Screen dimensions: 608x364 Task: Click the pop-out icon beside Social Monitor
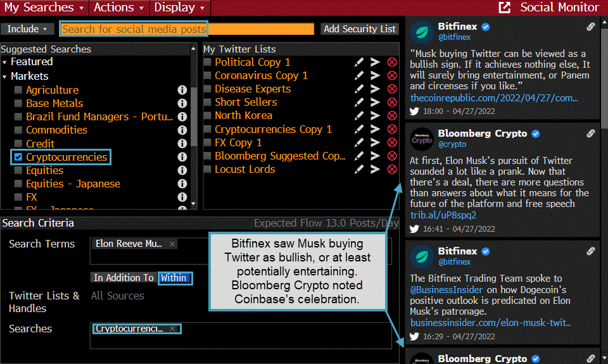pyautogui.click(x=505, y=8)
